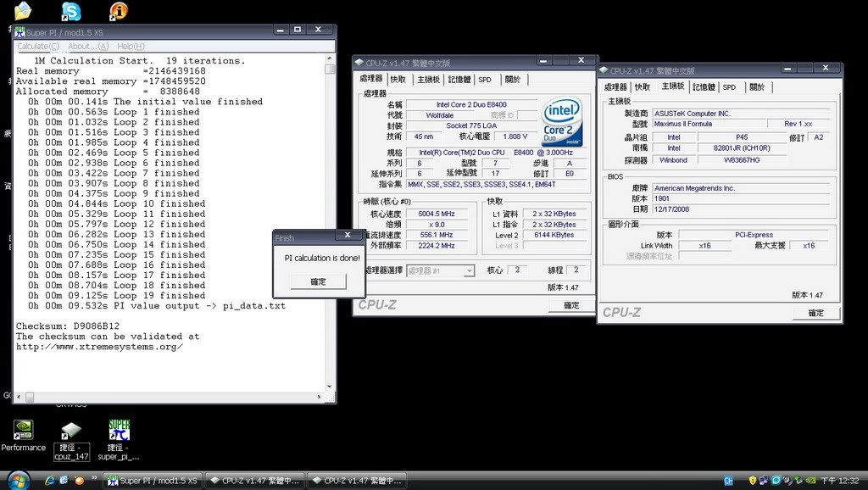
Task: Click the NVIDIA tray icon
Action: pos(810,481)
